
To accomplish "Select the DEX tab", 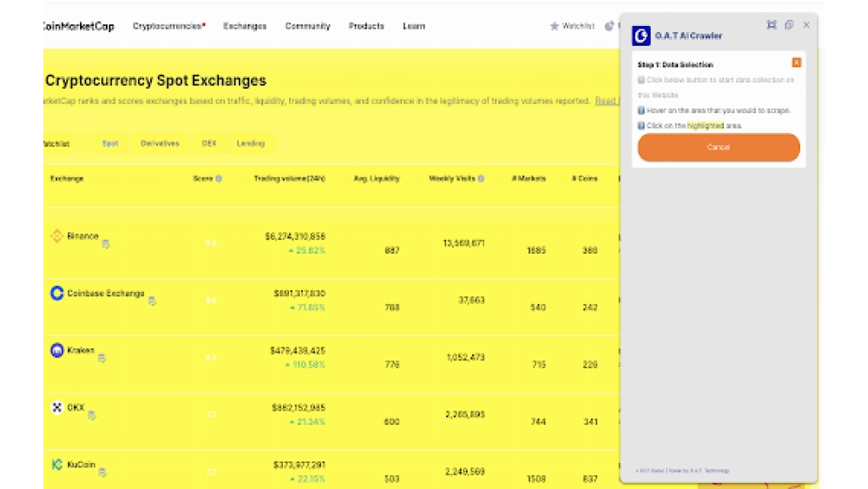I will coord(209,143).
